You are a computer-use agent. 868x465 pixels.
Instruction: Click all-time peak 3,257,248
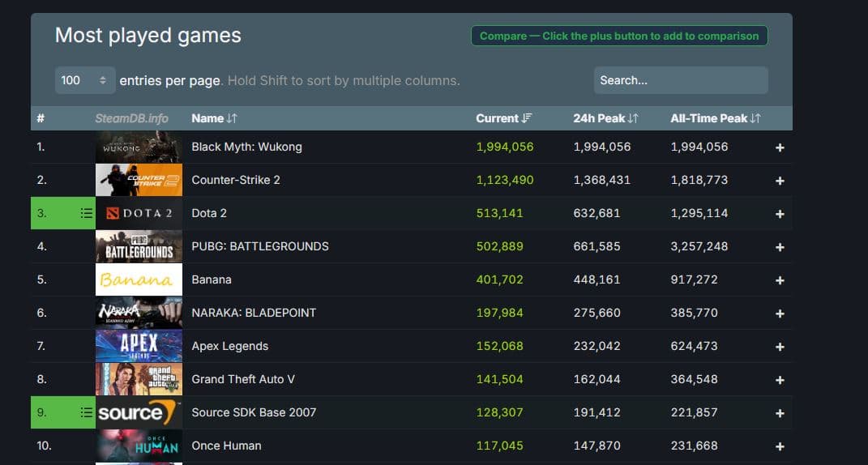point(699,246)
